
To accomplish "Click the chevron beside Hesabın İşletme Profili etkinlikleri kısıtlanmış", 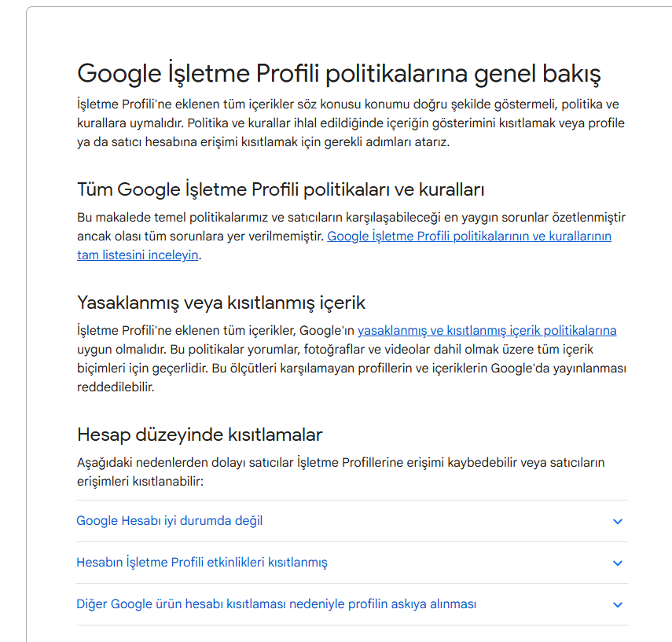I will click(x=617, y=563).
